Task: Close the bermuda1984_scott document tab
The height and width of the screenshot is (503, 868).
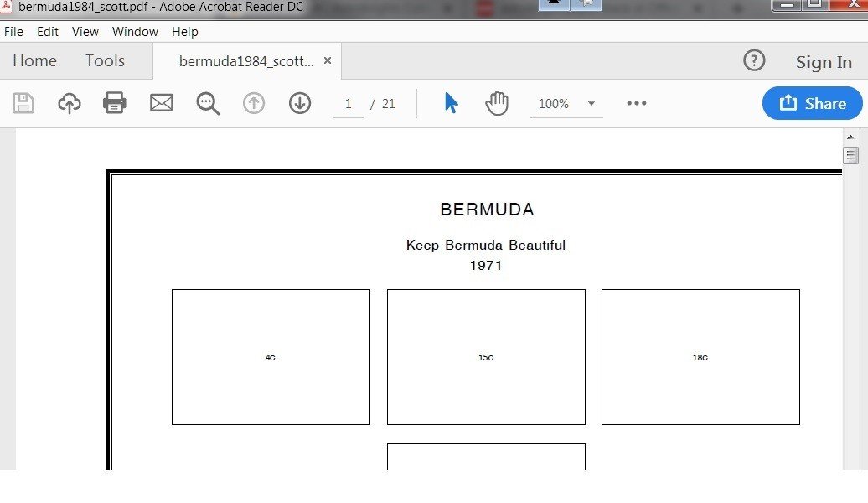Action: pyautogui.click(x=328, y=60)
